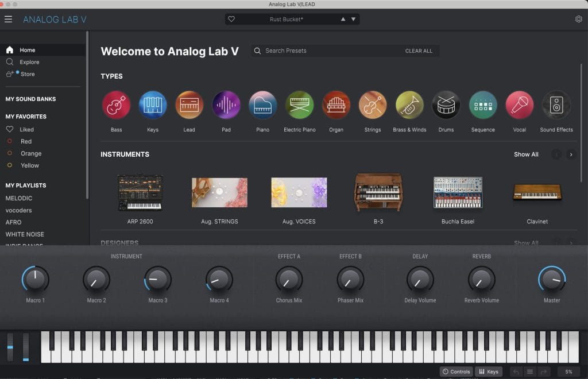
Task: Open the MELODIC playlist
Action: click(19, 198)
